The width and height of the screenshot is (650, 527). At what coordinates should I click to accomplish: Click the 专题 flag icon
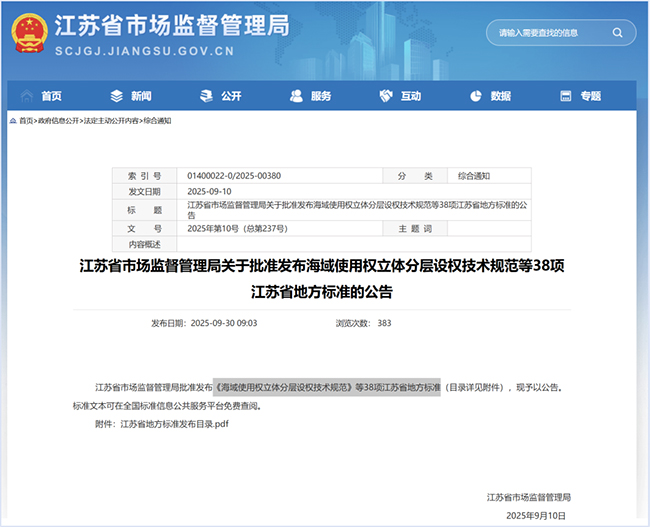(x=566, y=96)
